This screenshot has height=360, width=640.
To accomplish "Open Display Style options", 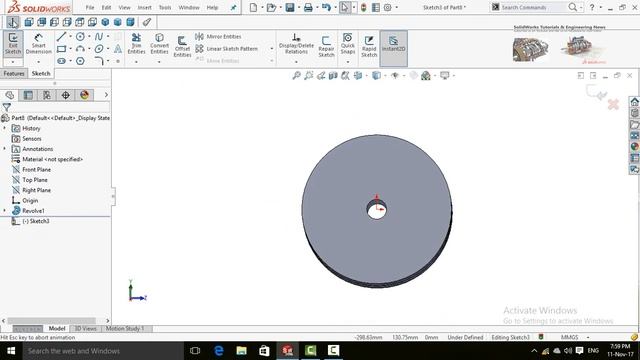I will (376, 76).
